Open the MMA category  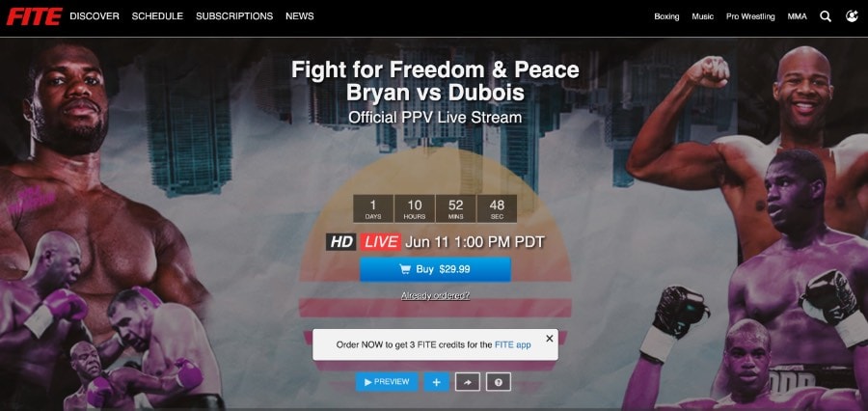[x=798, y=16]
